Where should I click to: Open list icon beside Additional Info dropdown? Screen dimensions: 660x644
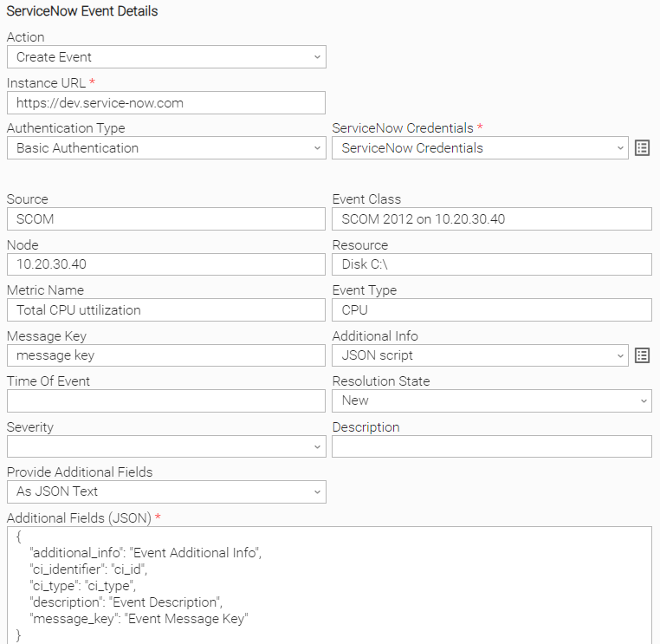coord(642,355)
